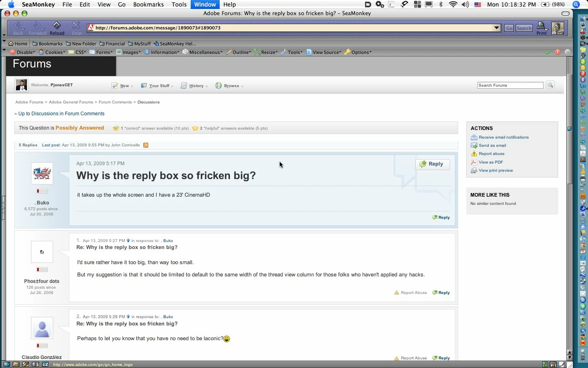The width and height of the screenshot is (588, 368).
Task: Click the Forward navigation button
Action: [37, 28]
